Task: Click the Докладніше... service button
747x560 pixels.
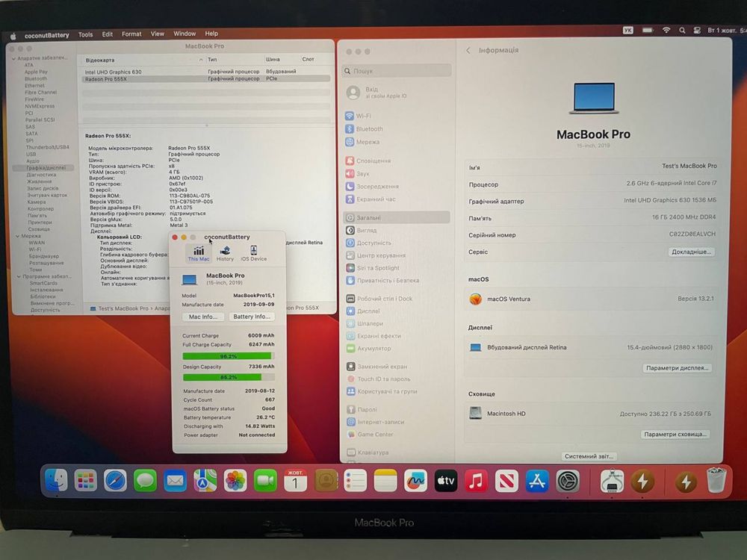Action: [x=691, y=252]
